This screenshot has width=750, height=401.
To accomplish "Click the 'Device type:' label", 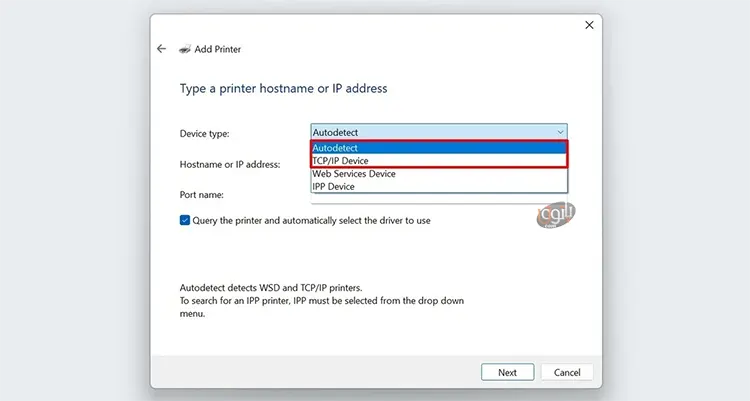I will coord(204,134).
